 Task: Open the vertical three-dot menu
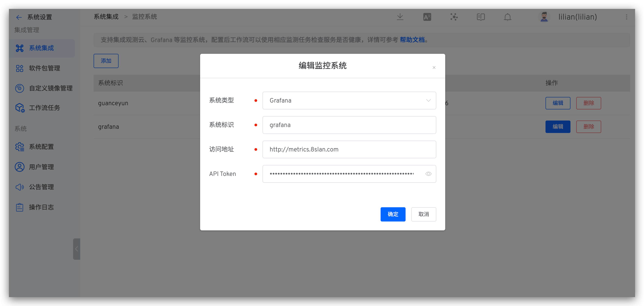626,17
